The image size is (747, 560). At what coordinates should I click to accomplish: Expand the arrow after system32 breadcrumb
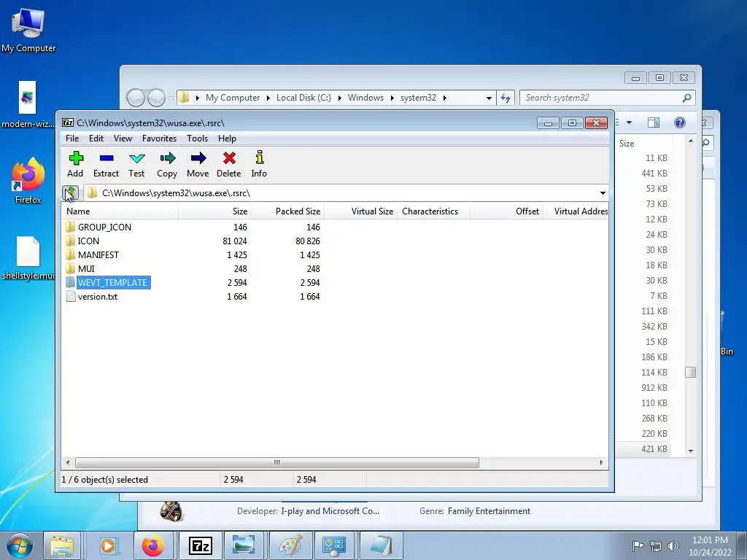pos(444,98)
